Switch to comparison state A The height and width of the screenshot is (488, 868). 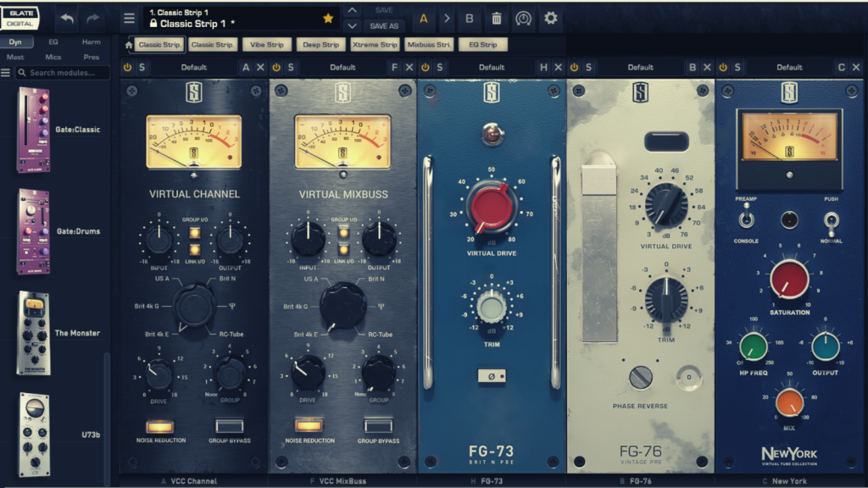424,19
